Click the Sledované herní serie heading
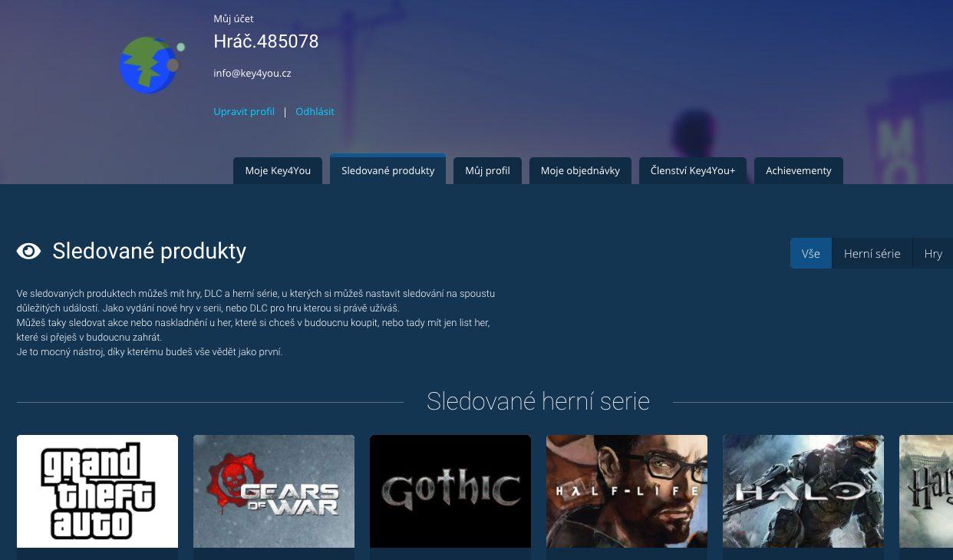This screenshot has width=953, height=560. [x=538, y=401]
